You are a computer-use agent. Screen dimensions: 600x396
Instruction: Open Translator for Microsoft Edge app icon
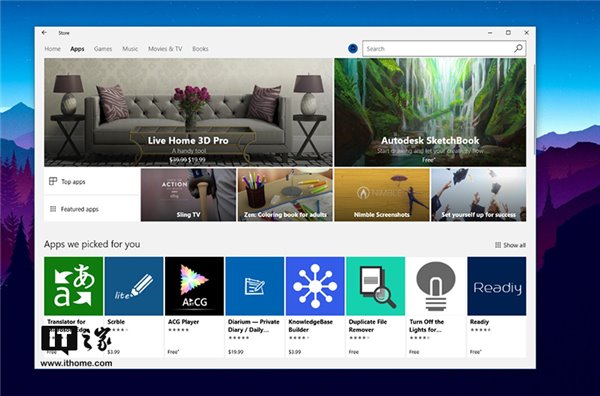(73, 286)
